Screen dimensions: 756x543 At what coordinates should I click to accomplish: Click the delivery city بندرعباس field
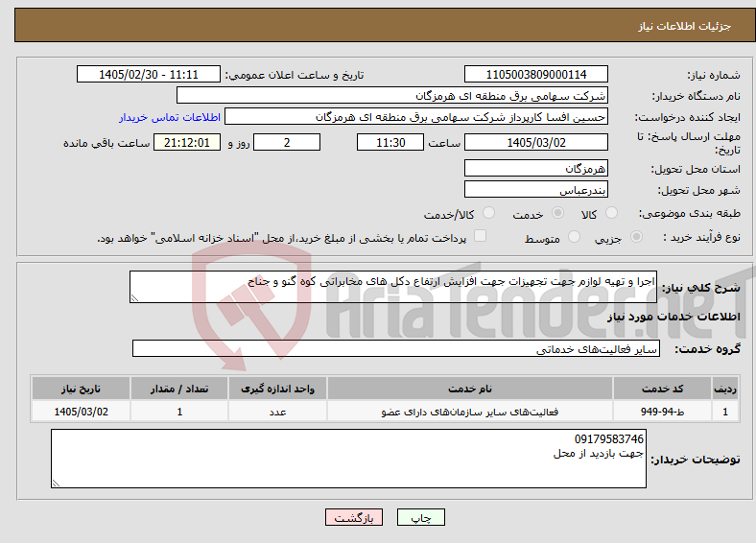tap(535, 190)
